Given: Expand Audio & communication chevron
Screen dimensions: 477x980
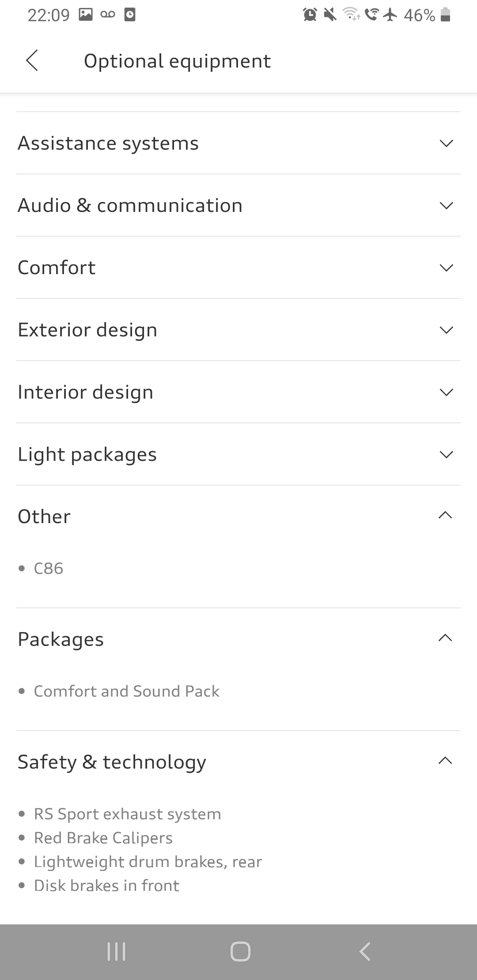Looking at the screenshot, I should coord(446,206).
